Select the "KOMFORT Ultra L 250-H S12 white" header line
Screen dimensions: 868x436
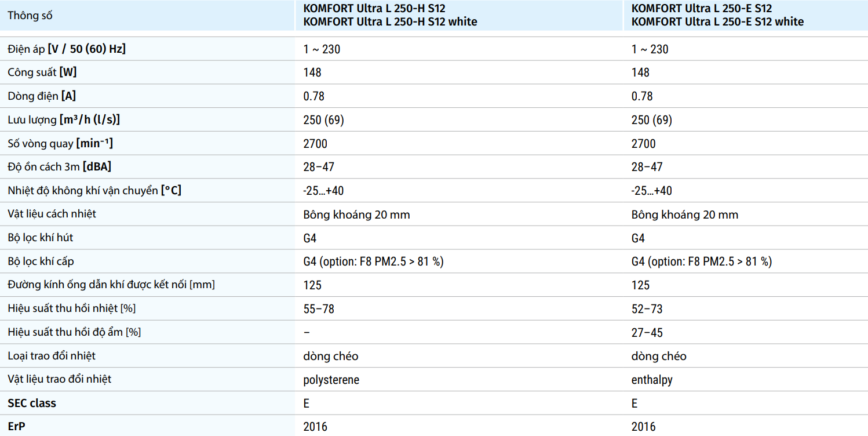click(x=391, y=21)
